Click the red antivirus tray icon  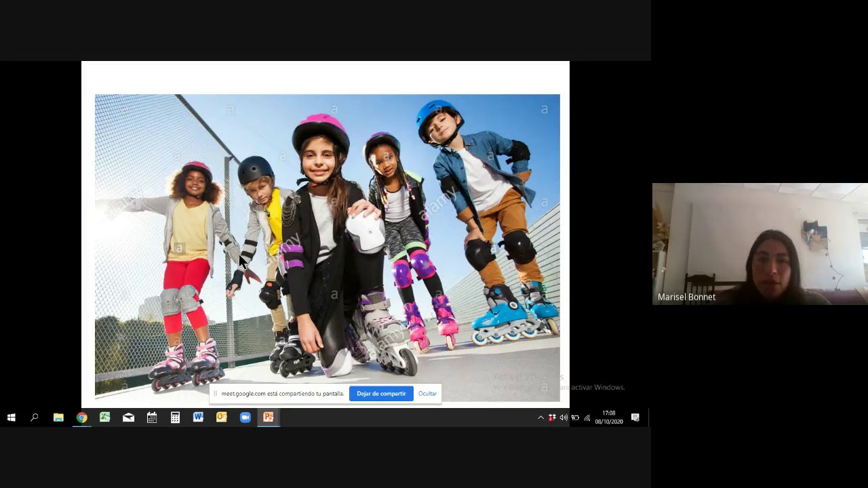click(552, 418)
